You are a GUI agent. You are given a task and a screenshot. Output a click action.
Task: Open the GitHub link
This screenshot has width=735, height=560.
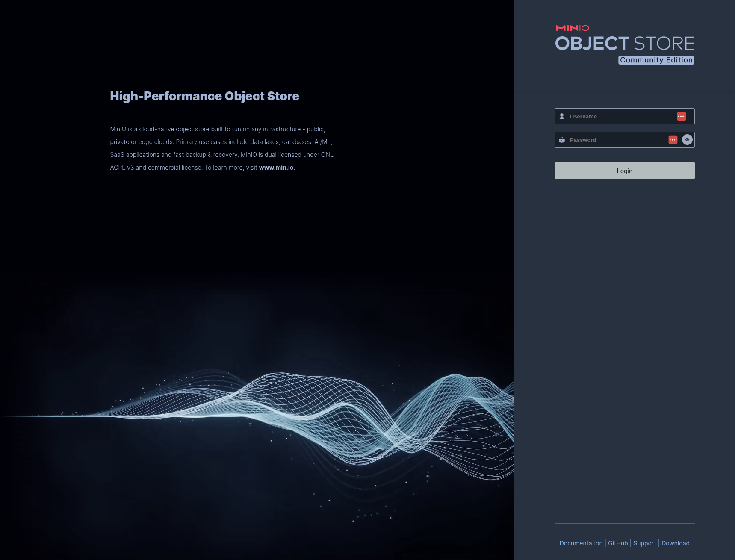[x=618, y=543]
